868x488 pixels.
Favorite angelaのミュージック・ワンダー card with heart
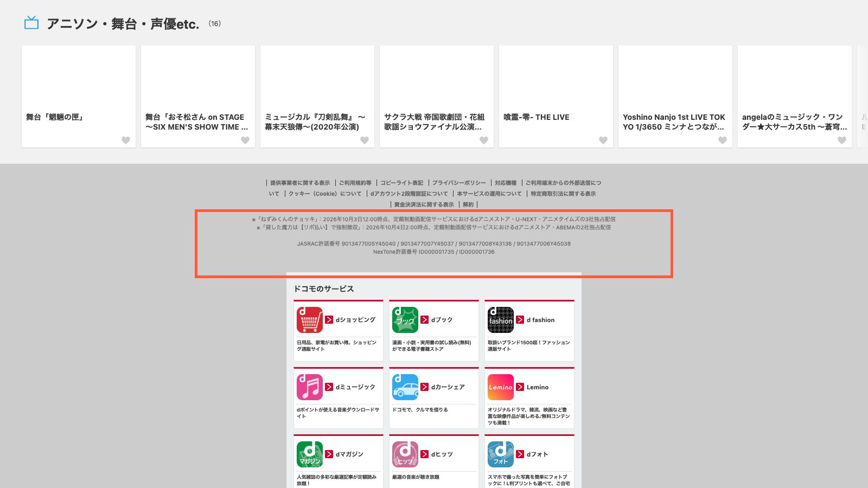point(842,140)
